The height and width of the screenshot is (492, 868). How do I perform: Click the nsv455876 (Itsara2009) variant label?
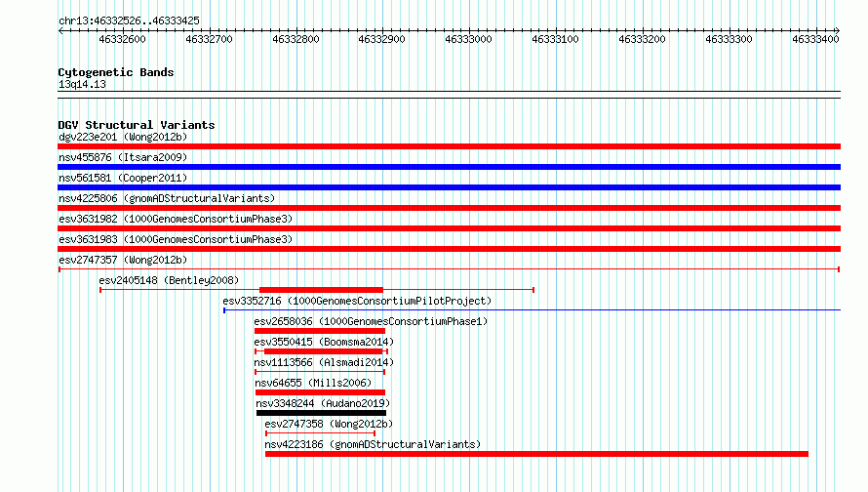(x=123, y=157)
